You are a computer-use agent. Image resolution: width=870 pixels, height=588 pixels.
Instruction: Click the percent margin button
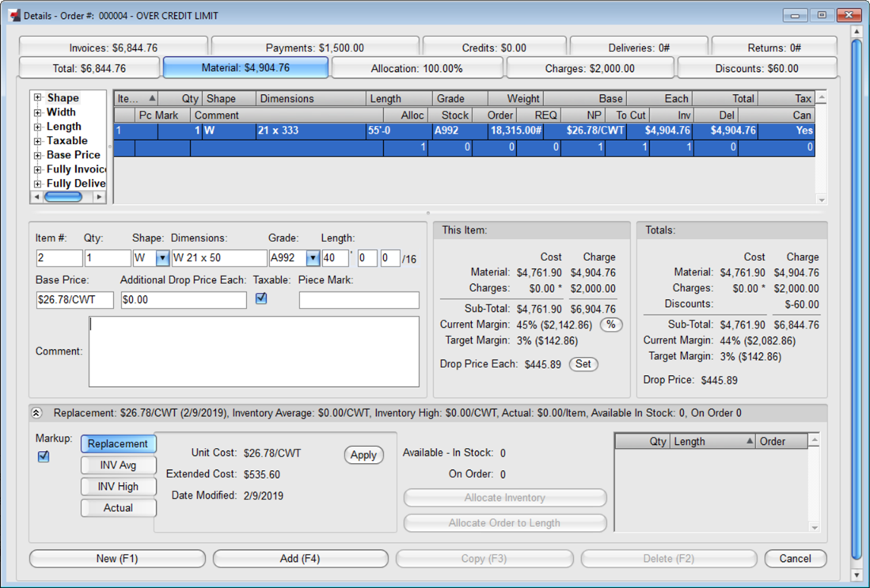(611, 324)
